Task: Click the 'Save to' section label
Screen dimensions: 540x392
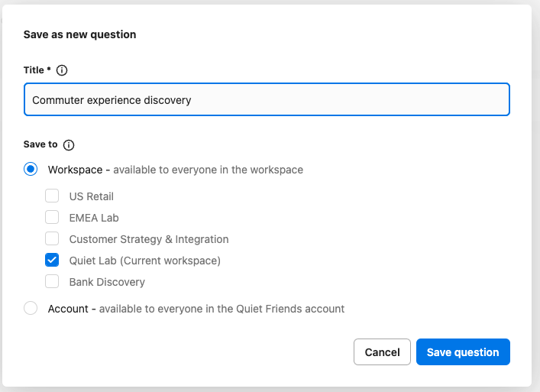Action: click(40, 144)
